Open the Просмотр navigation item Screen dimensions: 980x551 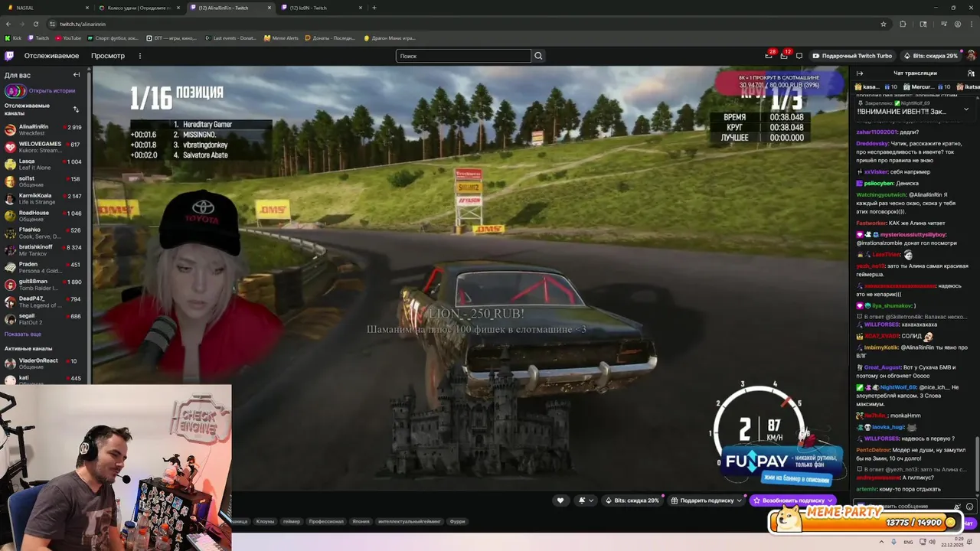pyautogui.click(x=108, y=55)
